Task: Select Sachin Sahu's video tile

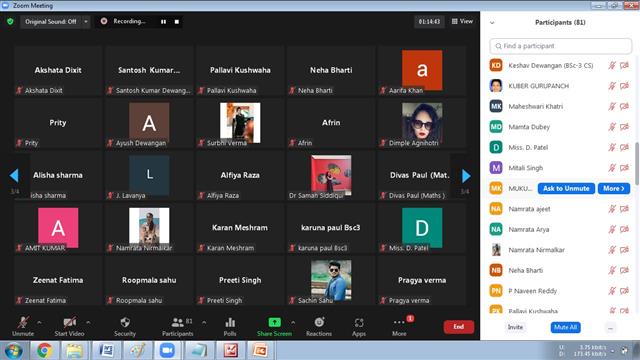Action: coord(331,281)
